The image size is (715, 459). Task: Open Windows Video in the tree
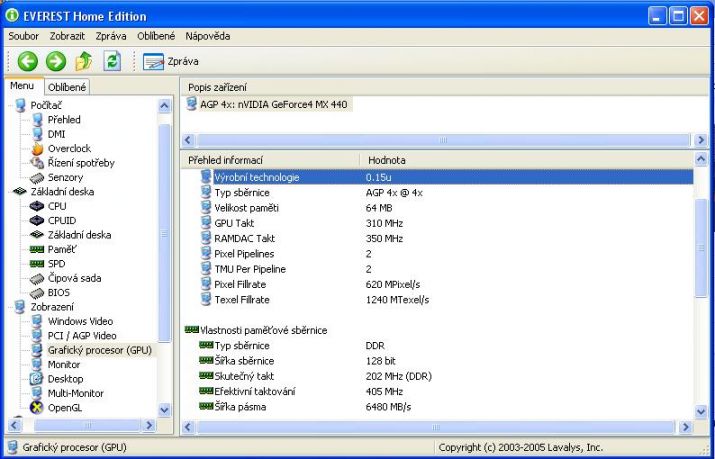coord(80,322)
